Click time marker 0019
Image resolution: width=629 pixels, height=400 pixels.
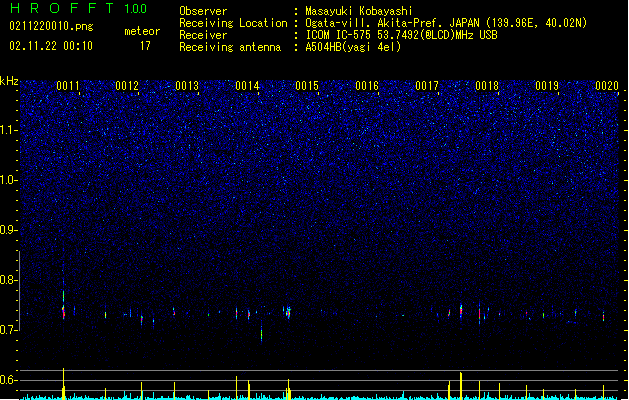(x=547, y=86)
